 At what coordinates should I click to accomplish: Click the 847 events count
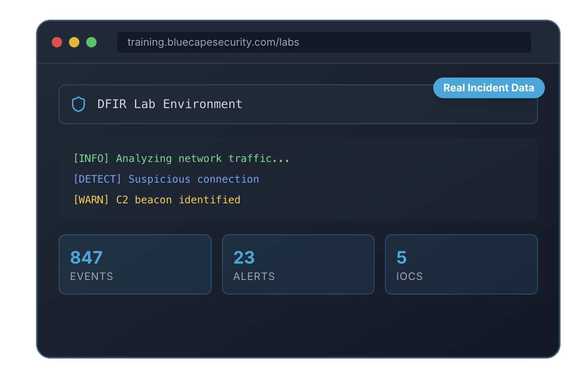point(86,258)
